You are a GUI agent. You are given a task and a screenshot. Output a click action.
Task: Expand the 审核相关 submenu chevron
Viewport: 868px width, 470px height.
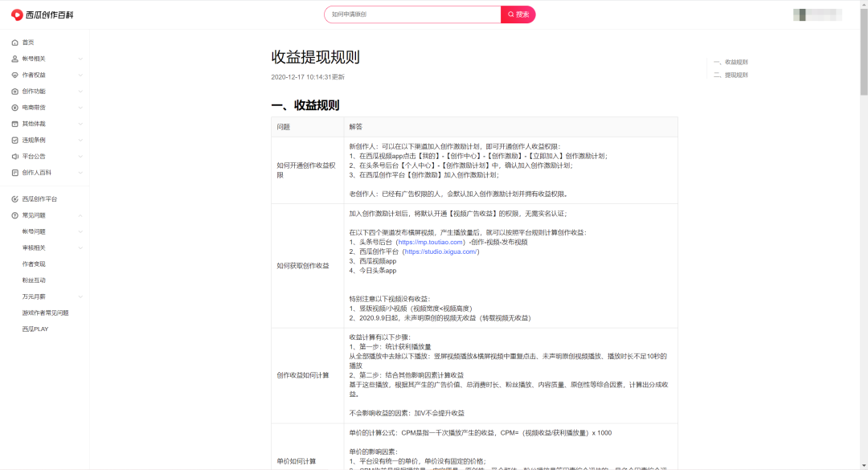click(x=80, y=248)
